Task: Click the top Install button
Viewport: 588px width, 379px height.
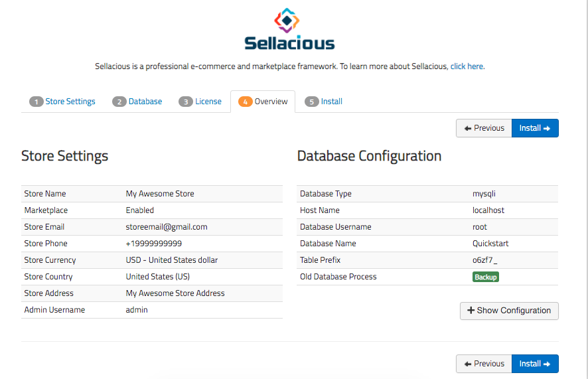Action: [535, 128]
